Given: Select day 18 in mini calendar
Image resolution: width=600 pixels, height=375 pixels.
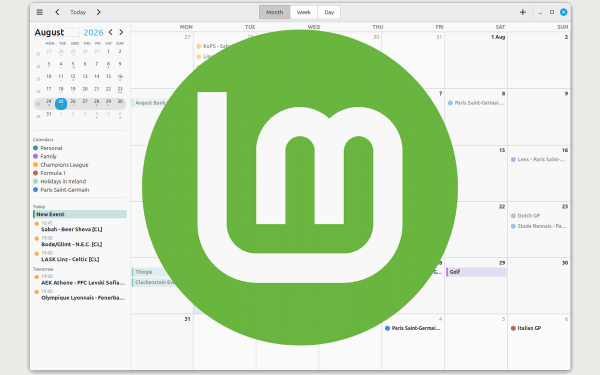Looking at the screenshot, I should point(61,89).
